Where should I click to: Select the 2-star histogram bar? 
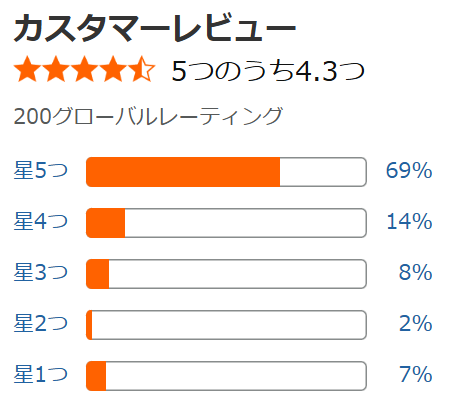click(x=226, y=325)
